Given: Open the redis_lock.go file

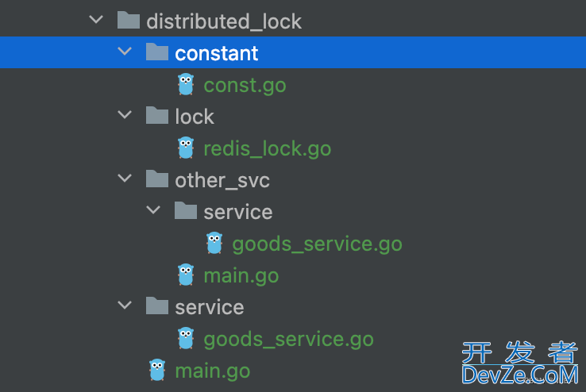Looking at the screenshot, I should (268, 149).
